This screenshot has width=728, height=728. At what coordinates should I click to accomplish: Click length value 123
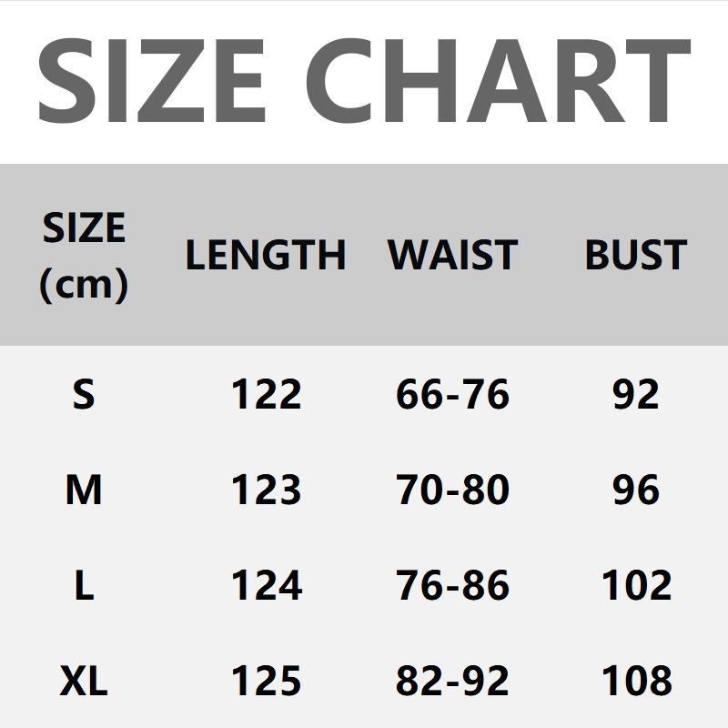coord(266,490)
